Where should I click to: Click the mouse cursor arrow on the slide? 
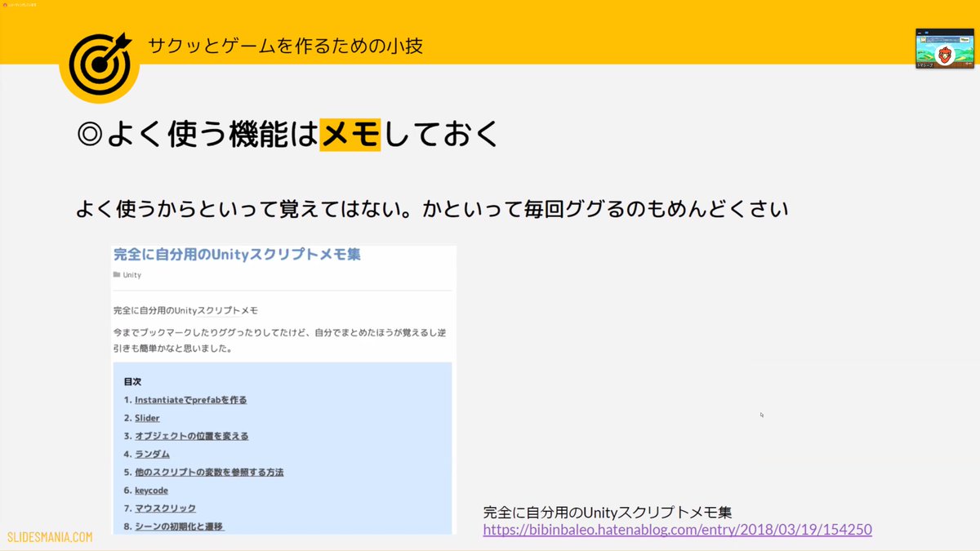tap(762, 415)
